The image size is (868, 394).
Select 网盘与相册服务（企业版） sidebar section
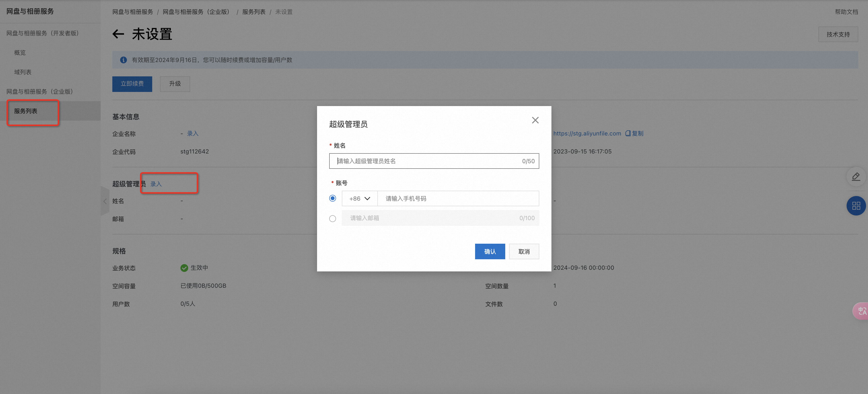coord(40,92)
